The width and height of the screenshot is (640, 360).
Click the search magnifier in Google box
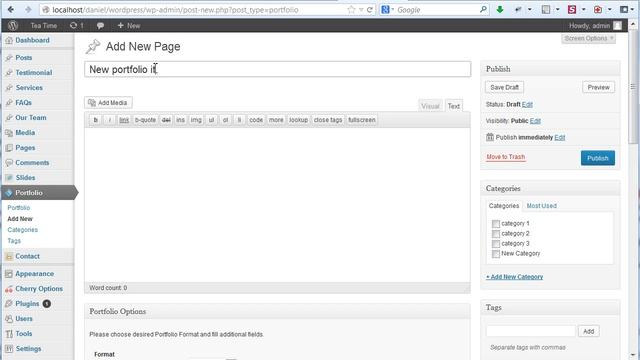(483, 9)
